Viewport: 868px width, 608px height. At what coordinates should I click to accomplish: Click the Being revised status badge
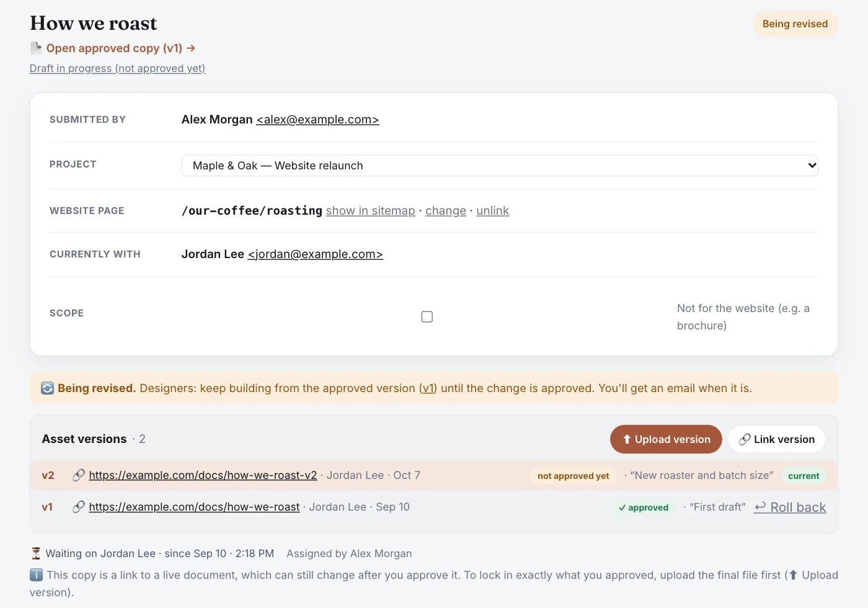point(795,24)
